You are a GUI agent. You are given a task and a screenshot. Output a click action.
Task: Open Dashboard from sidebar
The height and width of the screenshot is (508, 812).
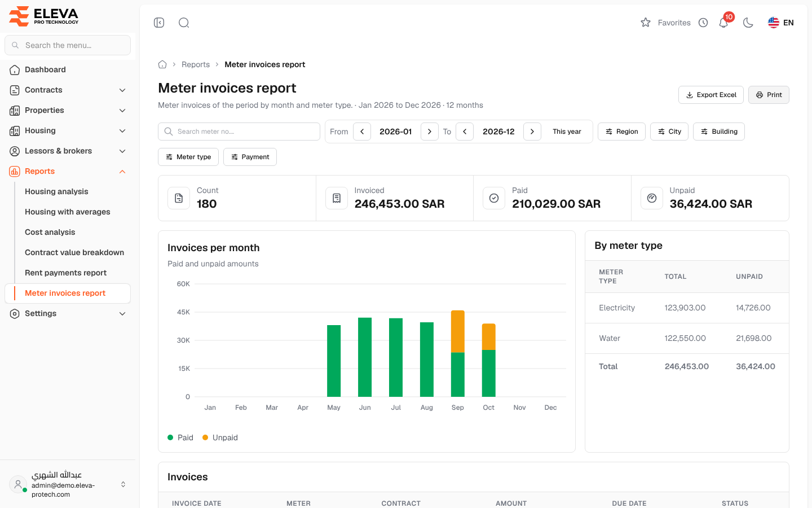[68, 69]
